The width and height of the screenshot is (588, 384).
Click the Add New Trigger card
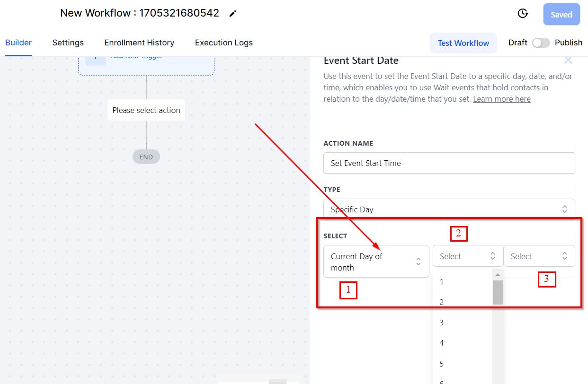coord(146,65)
